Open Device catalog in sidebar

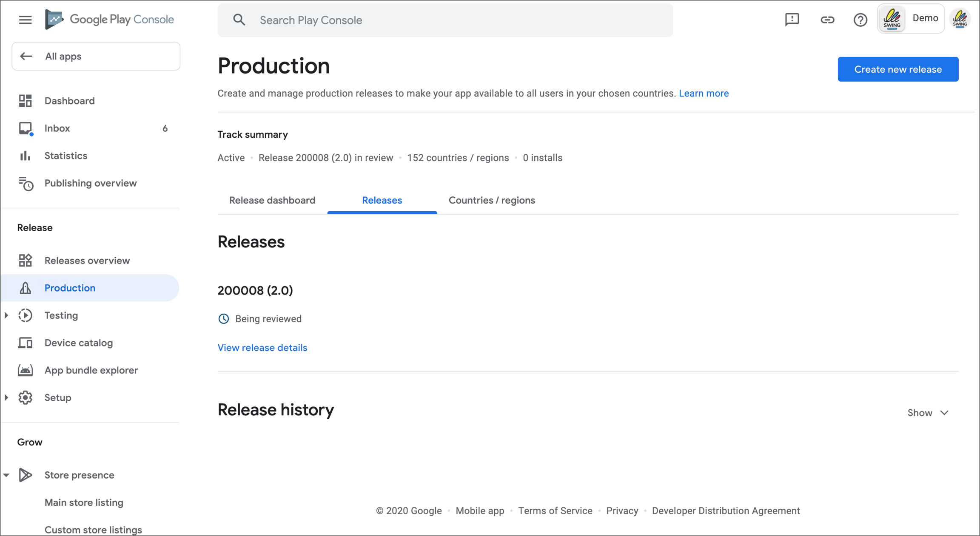[x=78, y=343]
